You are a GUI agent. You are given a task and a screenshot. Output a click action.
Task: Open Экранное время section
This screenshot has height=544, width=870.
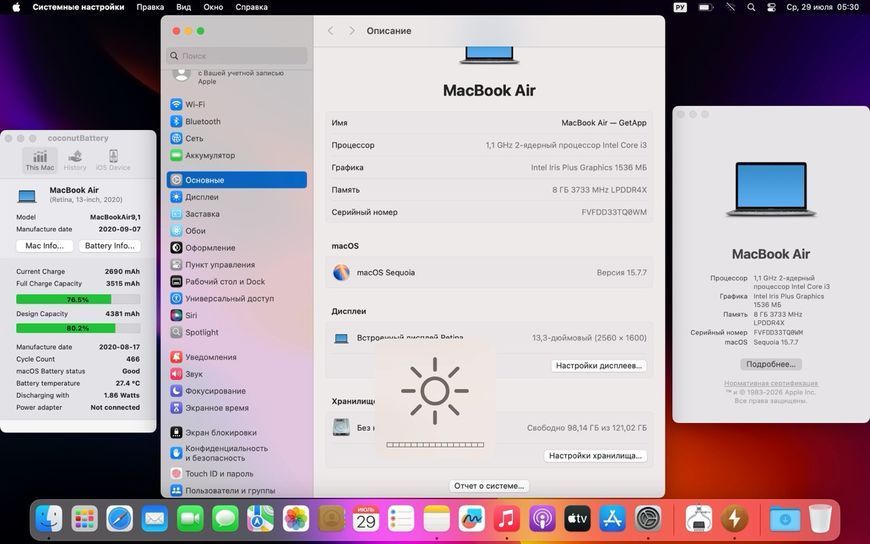[x=236, y=408]
